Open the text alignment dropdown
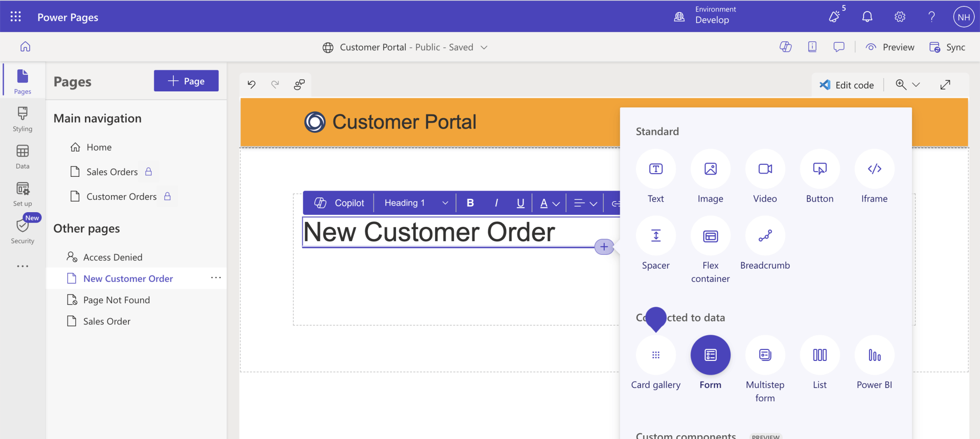 coord(585,203)
